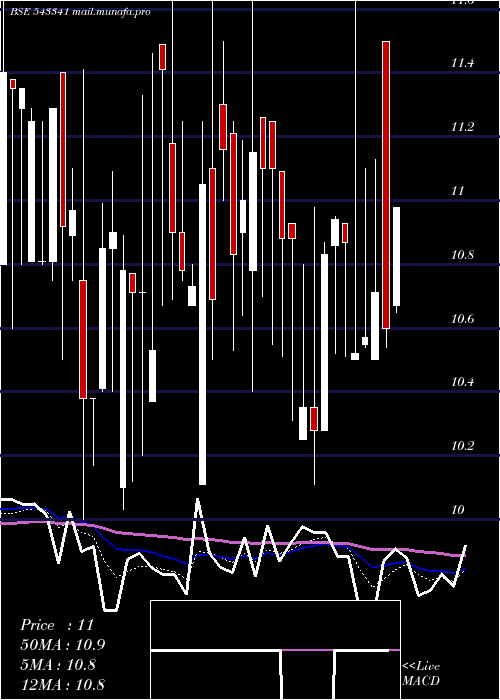The height and width of the screenshot is (700, 500).
Task: Click the BSE 543341 mail.munafa.pro title text
Action: (80, 12)
